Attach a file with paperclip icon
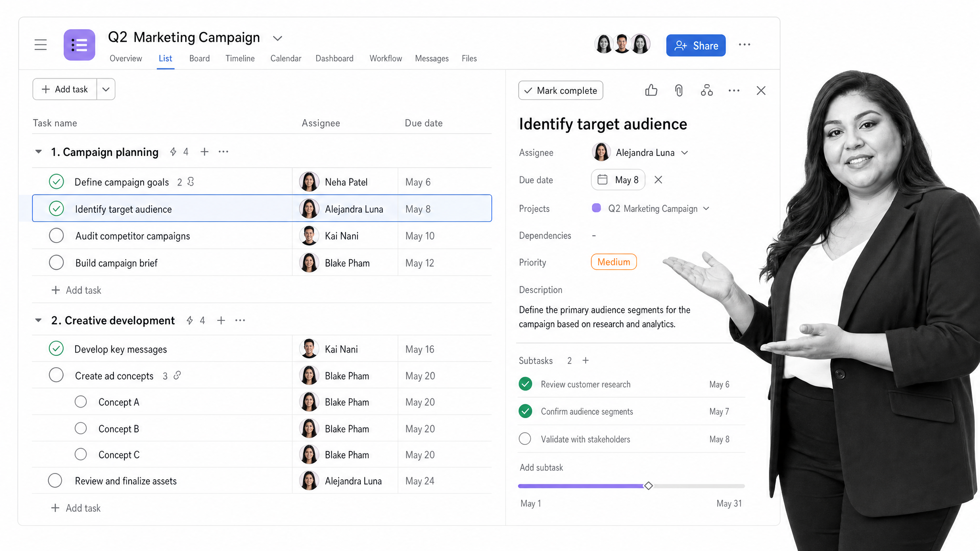This screenshot has height=551, width=980. coord(679,90)
